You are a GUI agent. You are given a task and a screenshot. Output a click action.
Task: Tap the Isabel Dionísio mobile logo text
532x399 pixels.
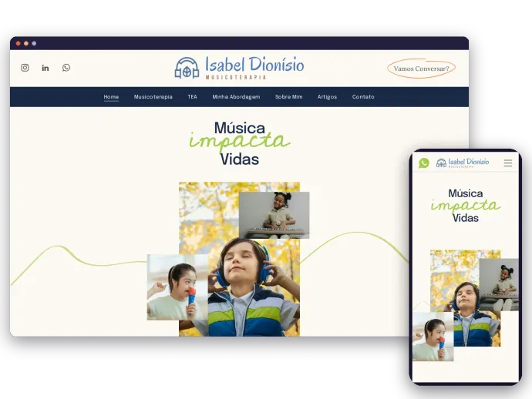click(469, 162)
